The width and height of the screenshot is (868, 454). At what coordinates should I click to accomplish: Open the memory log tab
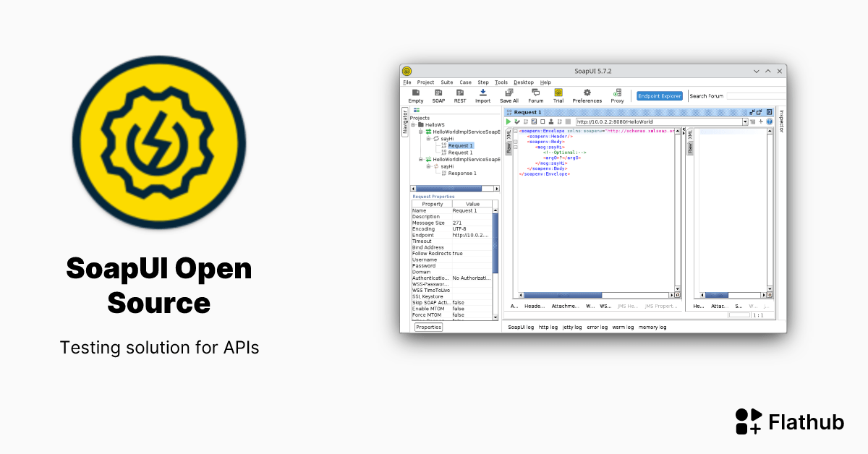click(652, 327)
